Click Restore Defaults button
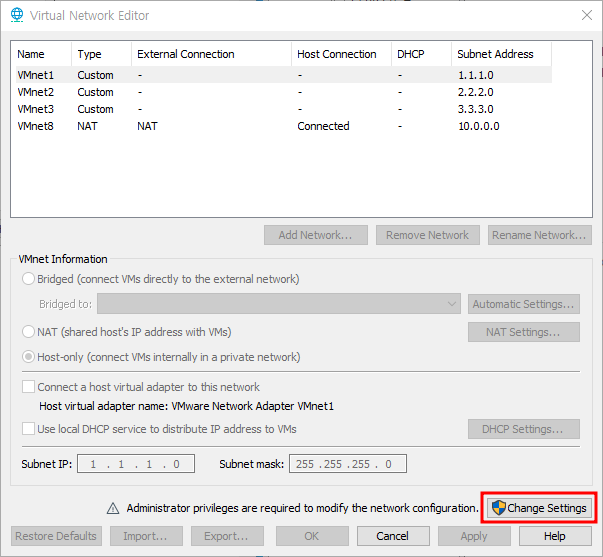This screenshot has height=557, width=603. (x=56, y=536)
